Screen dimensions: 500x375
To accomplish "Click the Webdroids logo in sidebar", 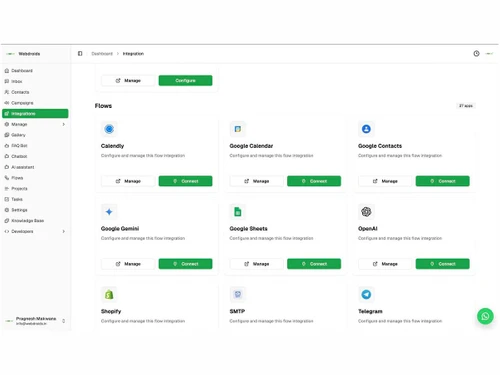I will click(10, 54).
